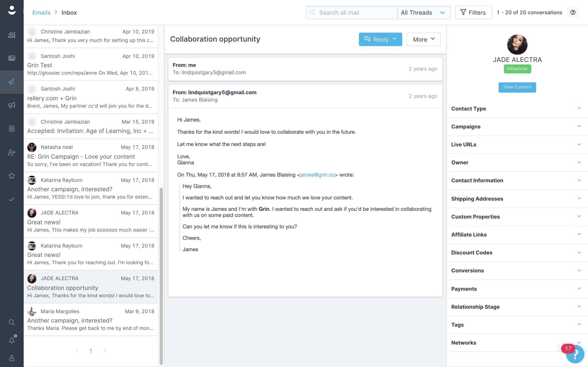Click the View Content button

(x=517, y=87)
